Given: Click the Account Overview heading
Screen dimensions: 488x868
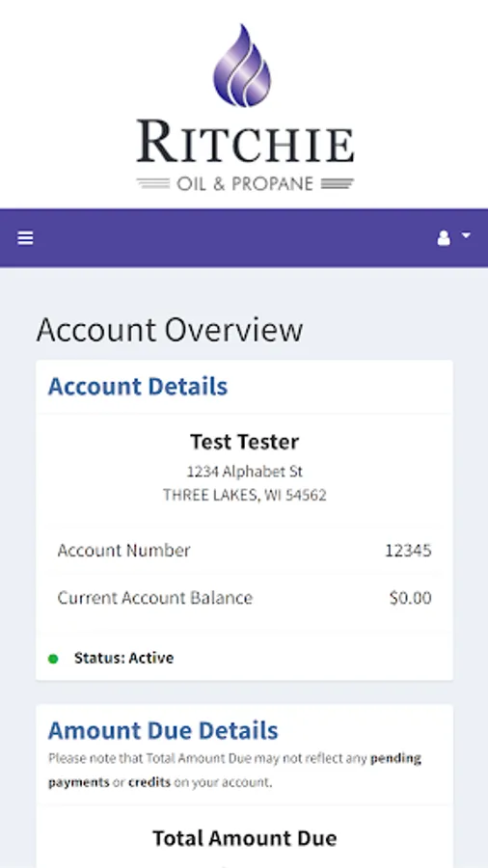Looking at the screenshot, I should pyautogui.click(x=170, y=330).
